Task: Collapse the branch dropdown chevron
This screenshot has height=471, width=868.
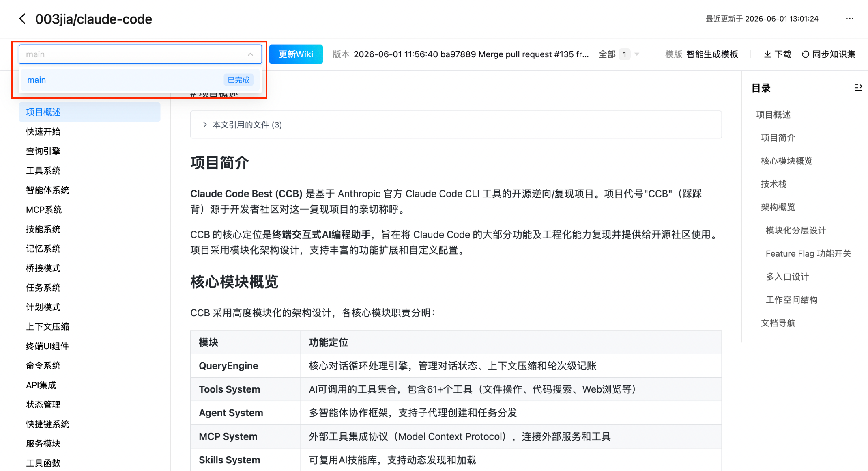Action: pyautogui.click(x=250, y=54)
